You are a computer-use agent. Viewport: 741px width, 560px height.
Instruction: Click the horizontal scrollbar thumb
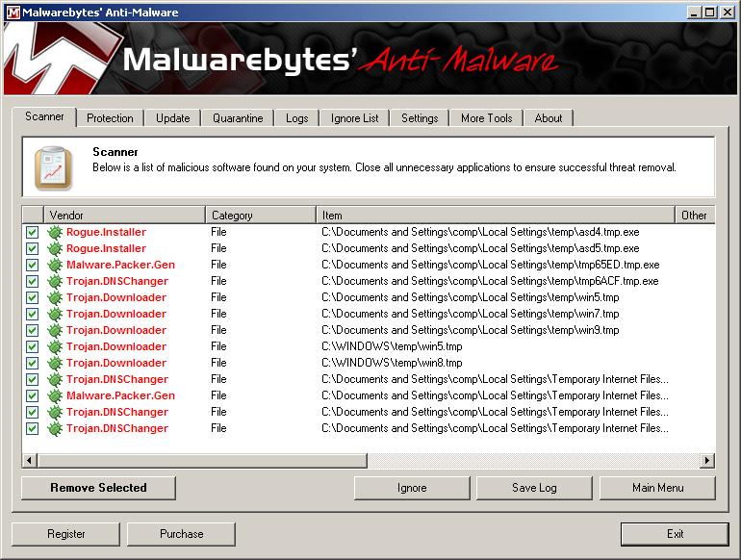click(202, 460)
